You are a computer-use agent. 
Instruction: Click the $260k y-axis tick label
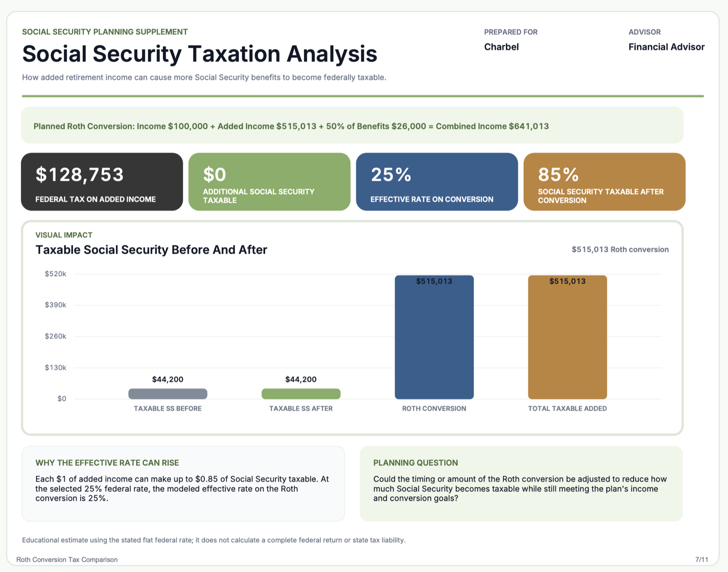56,336
